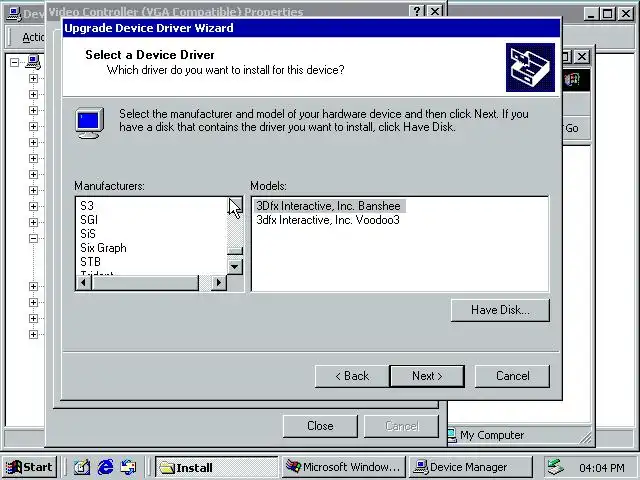Open the Start menu
The image size is (640, 480).
pyautogui.click(x=30, y=467)
